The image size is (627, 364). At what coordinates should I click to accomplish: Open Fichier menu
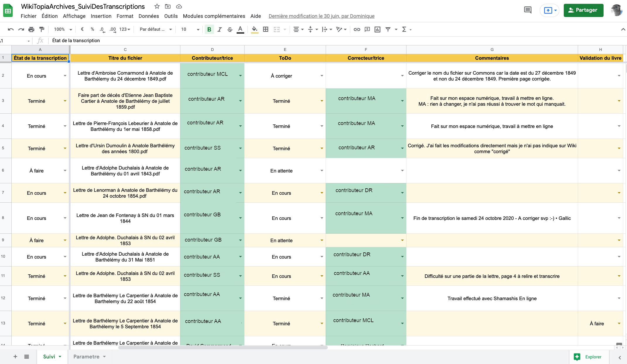29,16
